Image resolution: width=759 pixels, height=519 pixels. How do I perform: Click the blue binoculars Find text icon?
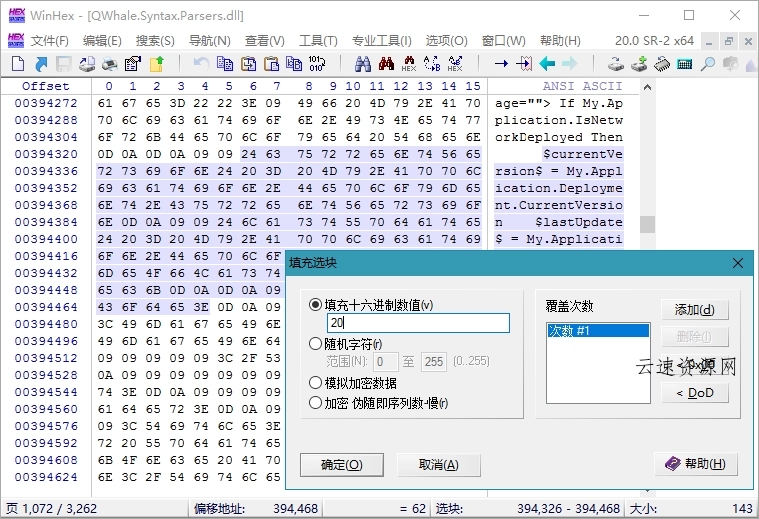tap(363, 63)
